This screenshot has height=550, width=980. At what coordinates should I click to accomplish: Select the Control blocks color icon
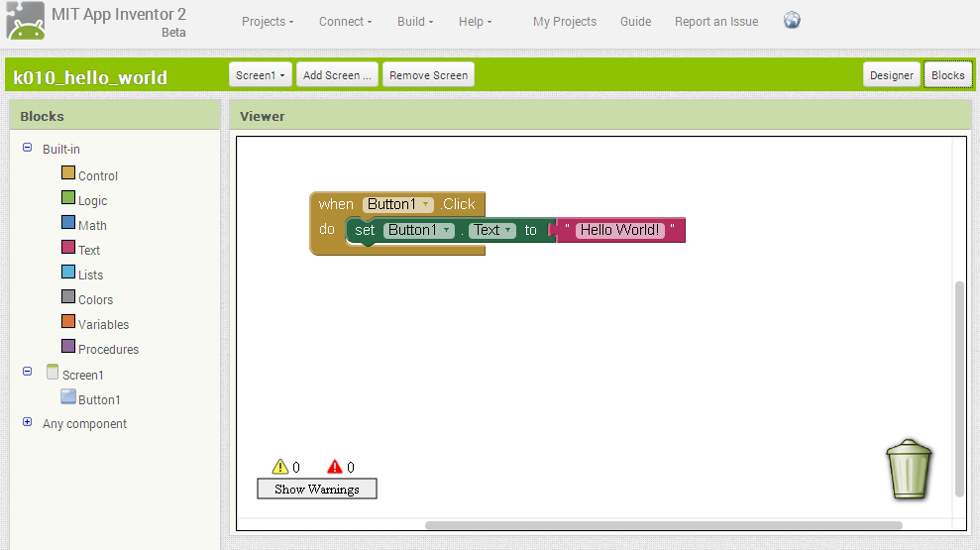point(68,173)
